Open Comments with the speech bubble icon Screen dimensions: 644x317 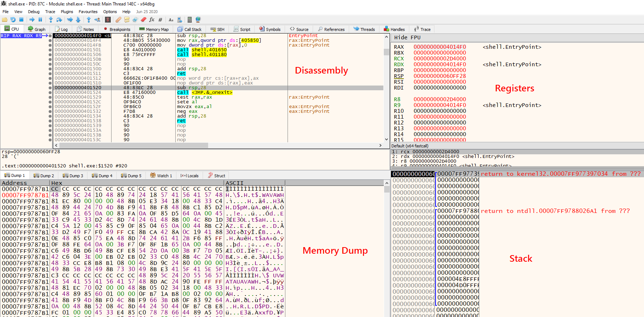coord(127,20)
